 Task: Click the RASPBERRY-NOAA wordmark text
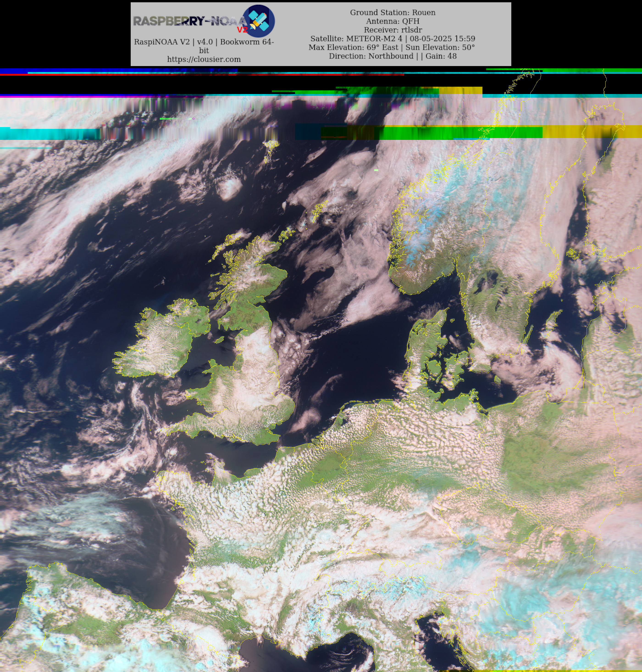190,22
